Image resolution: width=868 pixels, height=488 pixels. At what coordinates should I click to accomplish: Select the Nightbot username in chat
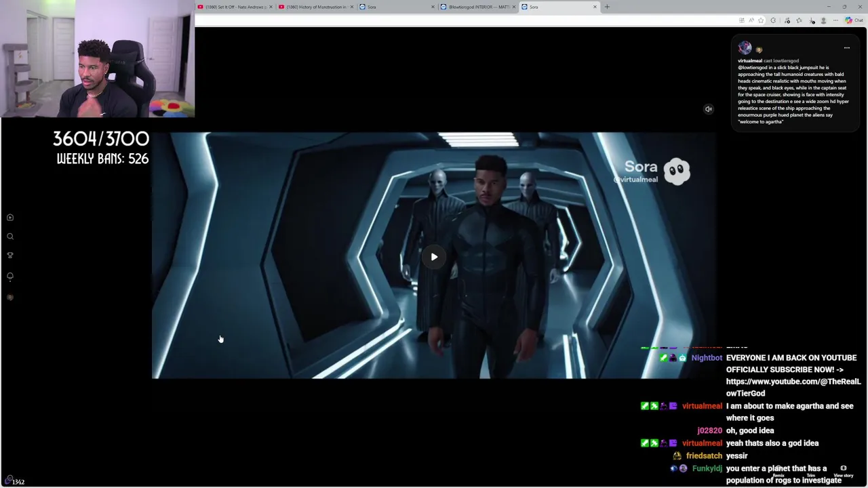tap(707, 357)
